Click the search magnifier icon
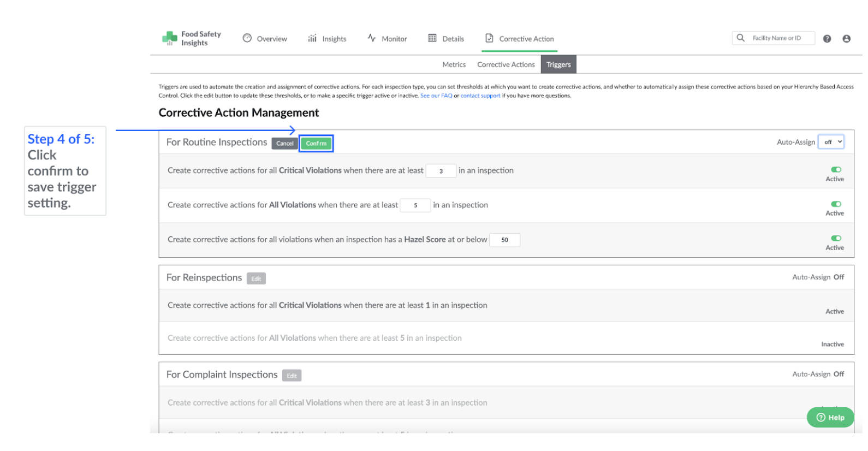 741,38
